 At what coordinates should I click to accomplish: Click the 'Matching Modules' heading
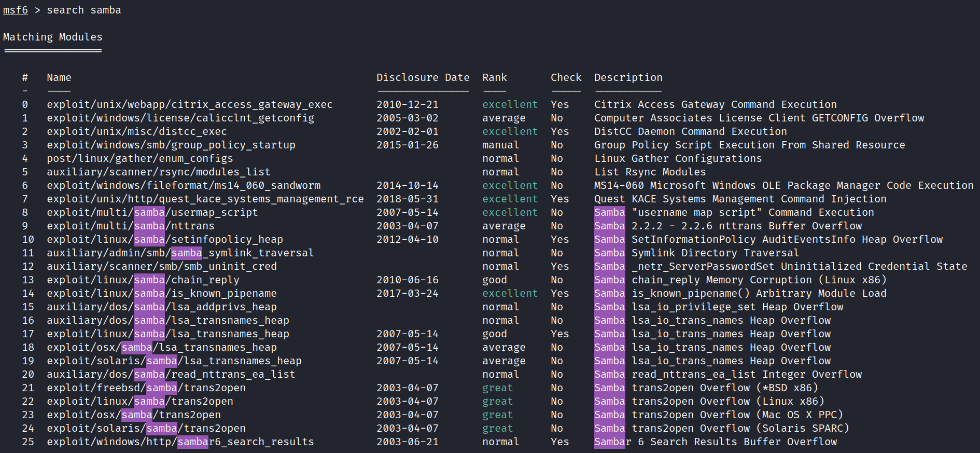[53, 37]
